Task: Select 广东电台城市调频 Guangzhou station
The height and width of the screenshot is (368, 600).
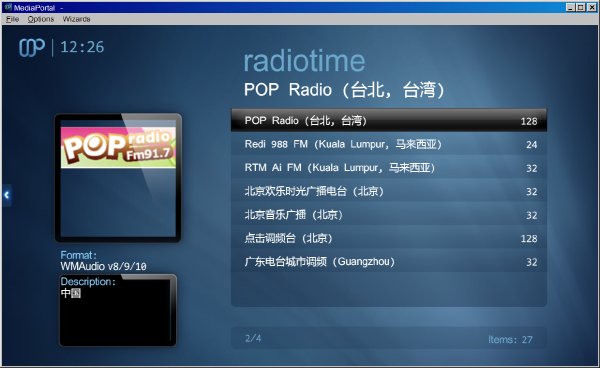Action: 389,262
